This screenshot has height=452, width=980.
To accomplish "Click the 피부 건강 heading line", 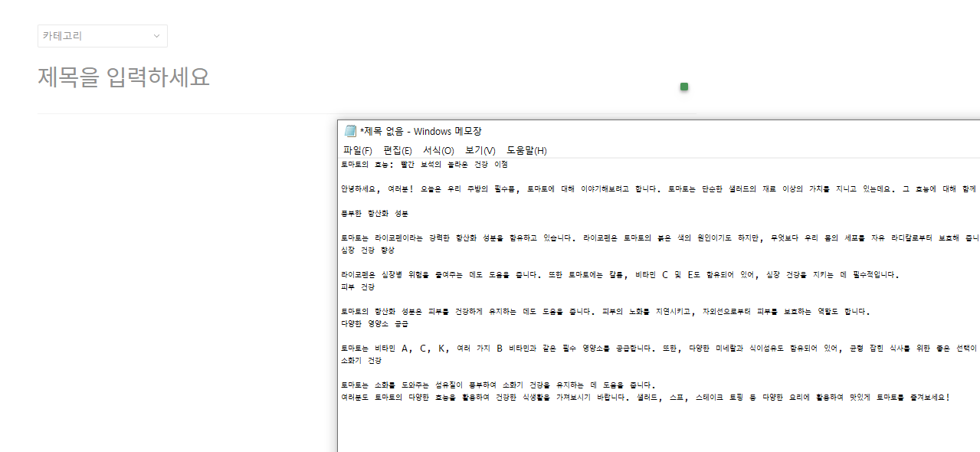I will (x=357, y=287).
